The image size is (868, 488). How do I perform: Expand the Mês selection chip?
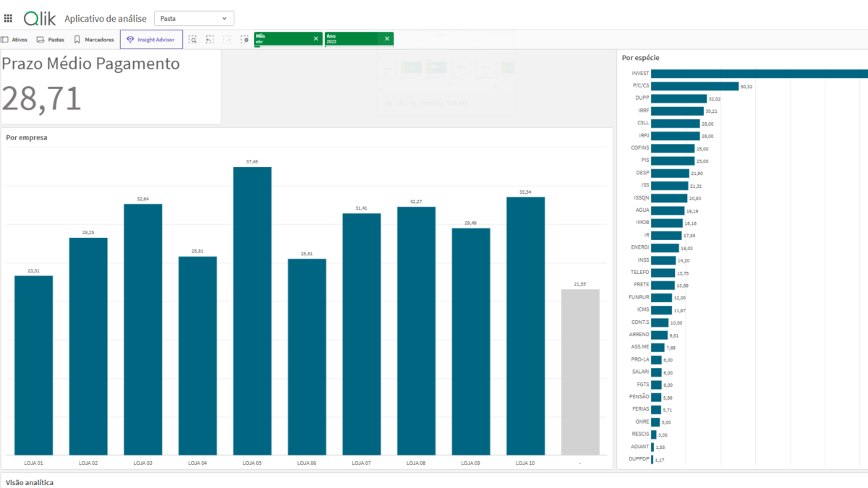(282, 39)
